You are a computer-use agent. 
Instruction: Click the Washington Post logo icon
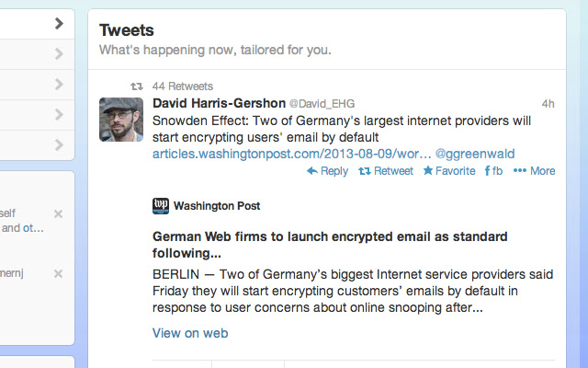161,206
